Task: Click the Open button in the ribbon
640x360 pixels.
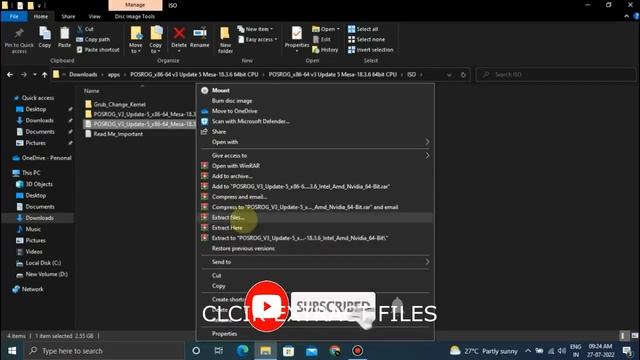Action: click(326, 29)
